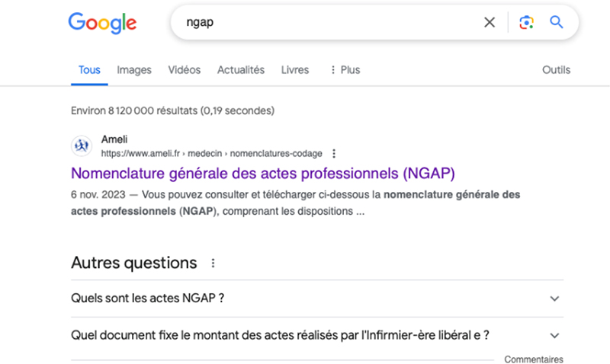Select the Tous tab

[x=89, y=70]
